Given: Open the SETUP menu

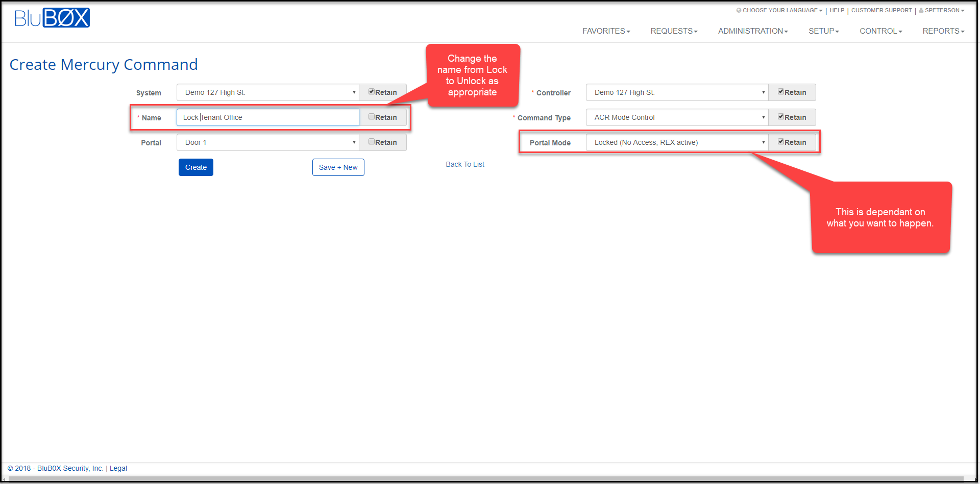Looking at the screenshot, I should [x=824, y=31].
